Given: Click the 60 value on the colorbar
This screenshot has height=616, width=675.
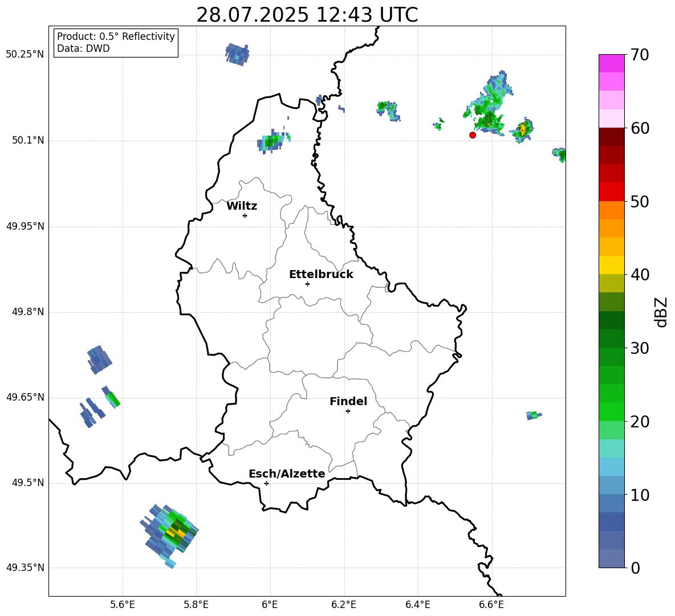Looking at the screenshot, I should [x=640, y=128].
